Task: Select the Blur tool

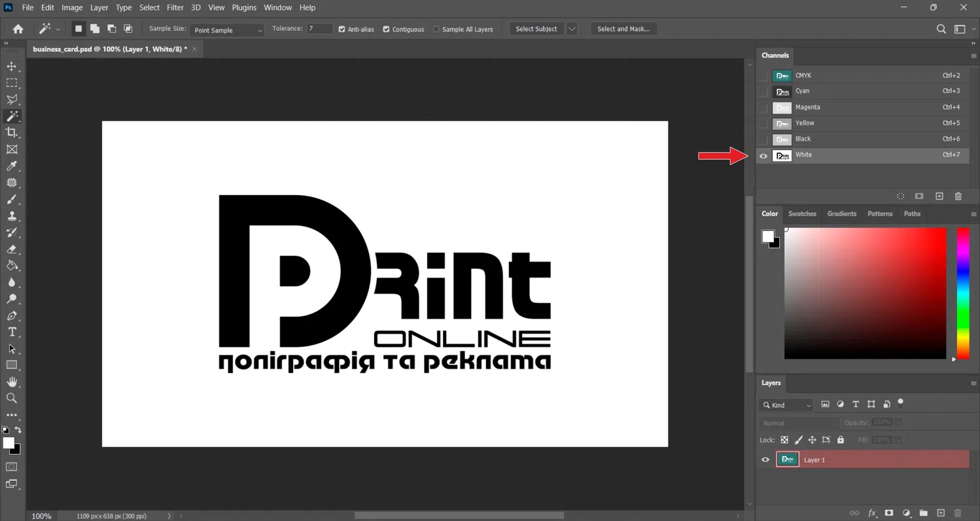Action: [x=12, y=282]
